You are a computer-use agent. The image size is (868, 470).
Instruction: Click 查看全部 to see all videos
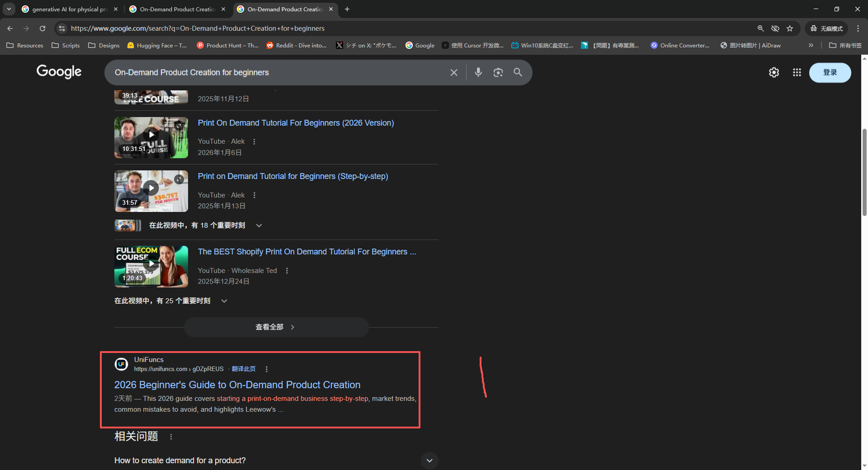276,327
